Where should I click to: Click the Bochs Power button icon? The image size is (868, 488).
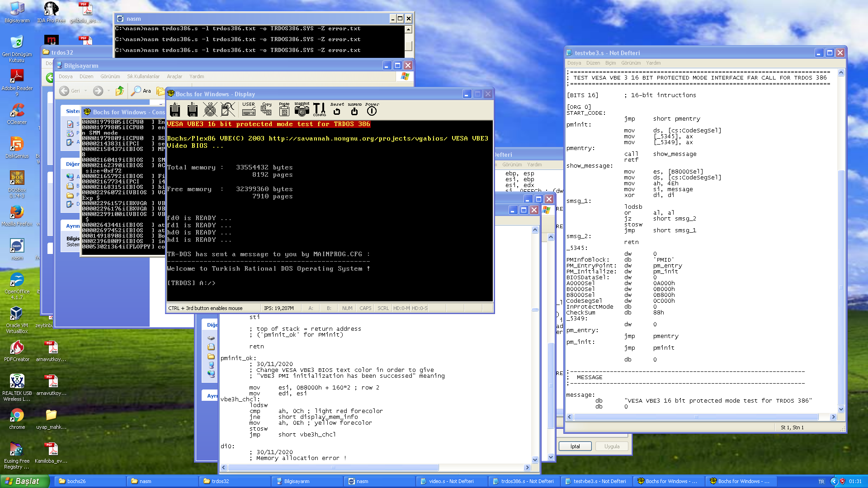click(372, 109)
